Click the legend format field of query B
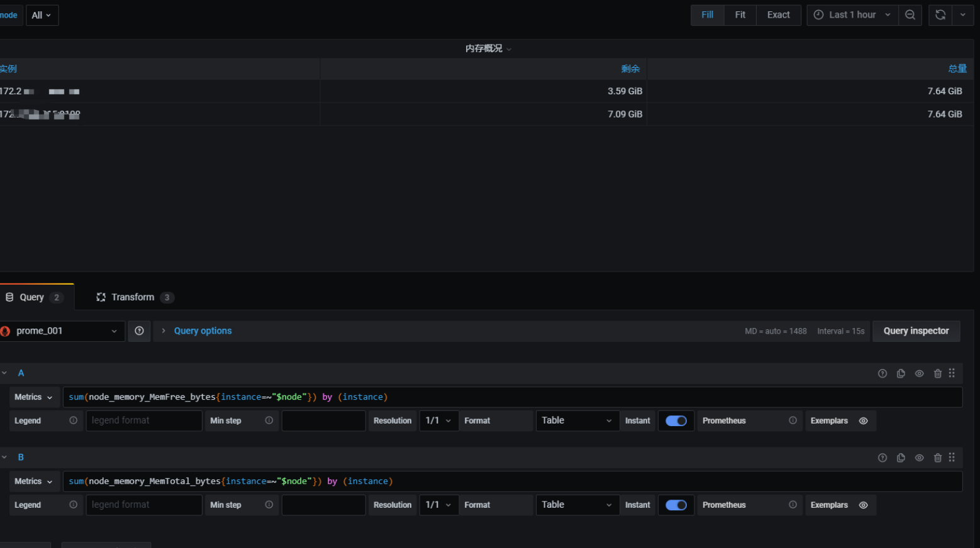 [x=144, y=505]
